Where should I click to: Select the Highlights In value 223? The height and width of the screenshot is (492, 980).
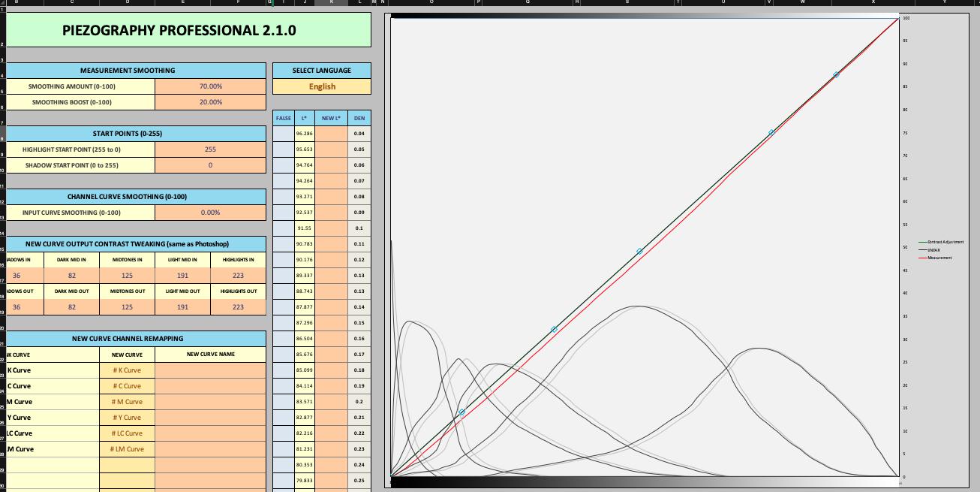point(239,276)
